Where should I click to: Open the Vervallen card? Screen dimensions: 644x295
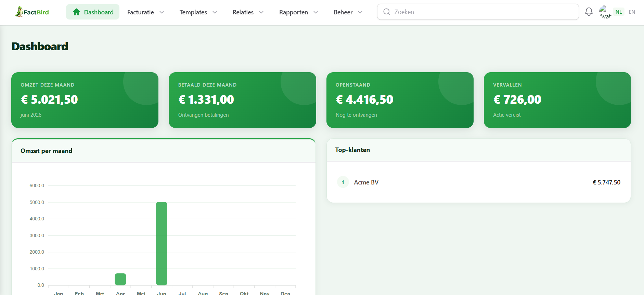pyautogui.click(x=557, y=100)
